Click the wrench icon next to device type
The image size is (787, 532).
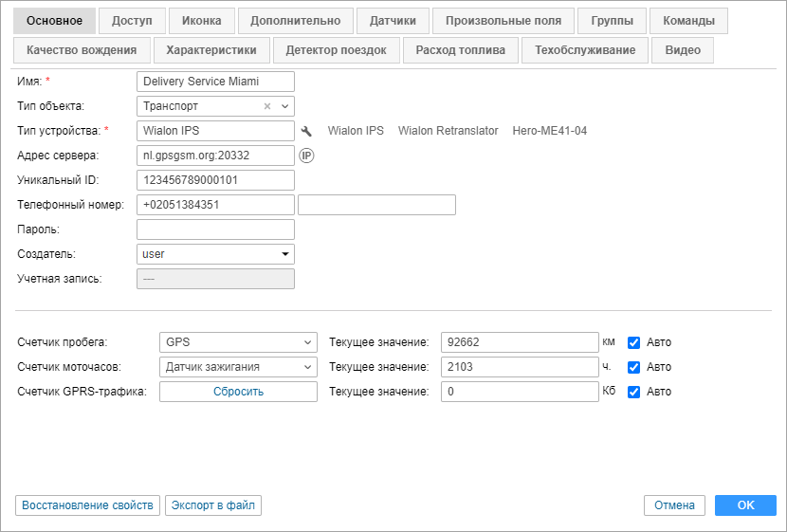pyautogui.click(x=306, y=131)
